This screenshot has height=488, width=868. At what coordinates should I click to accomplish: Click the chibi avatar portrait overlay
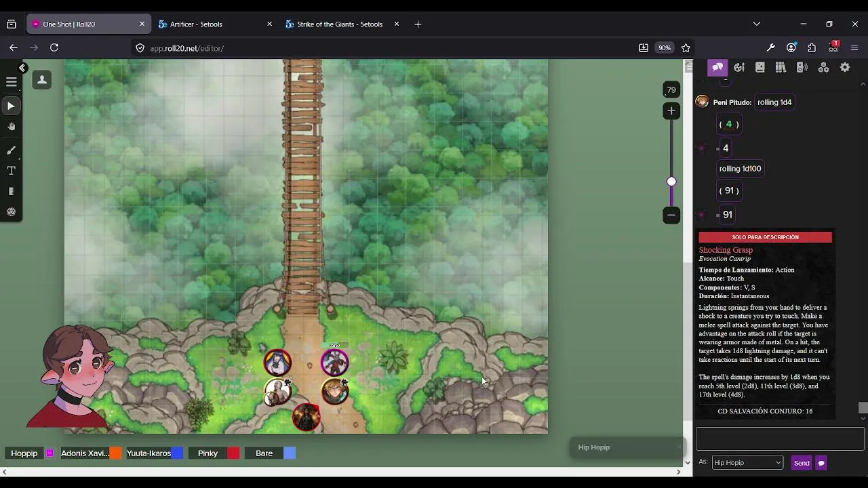coord(75,375)
